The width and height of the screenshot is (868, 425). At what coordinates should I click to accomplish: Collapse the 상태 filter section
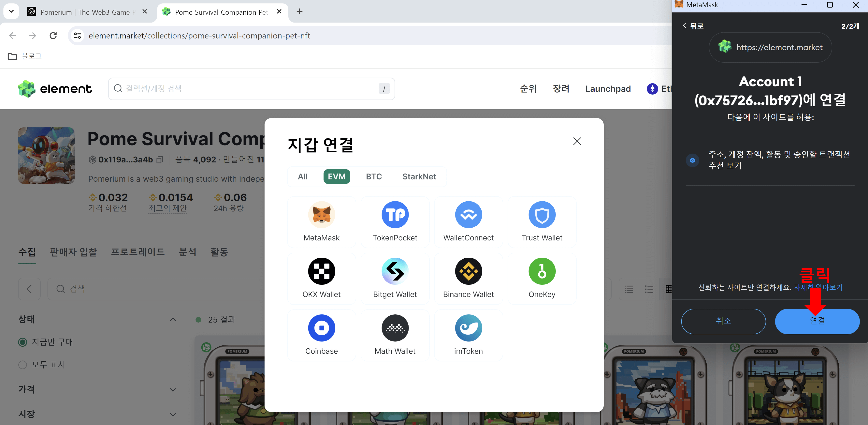(173, 319)
